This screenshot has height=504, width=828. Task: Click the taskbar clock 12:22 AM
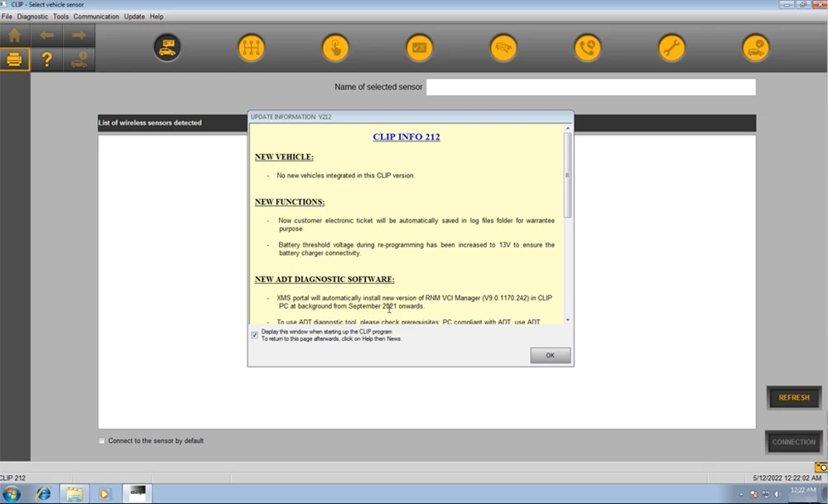point(802,490)
